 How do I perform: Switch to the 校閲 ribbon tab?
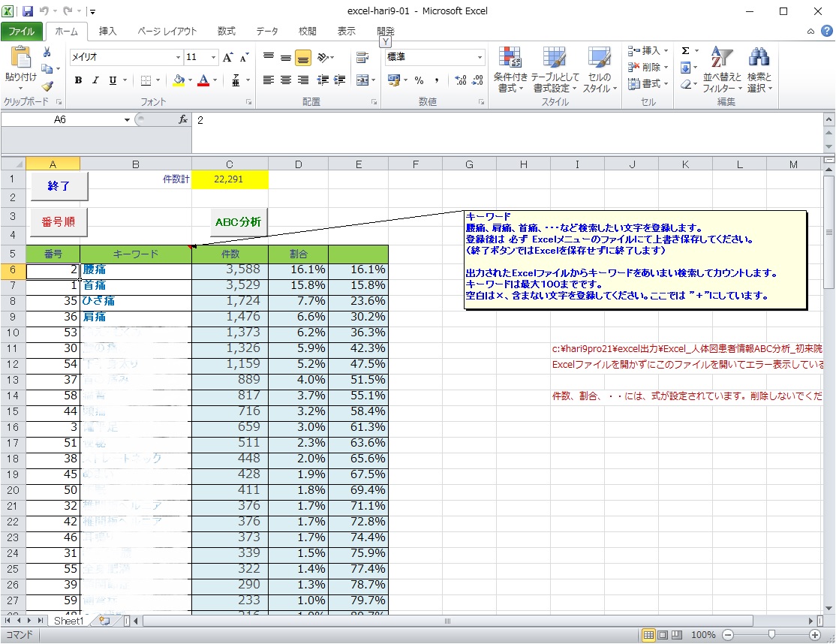pyautogui.click(x=307, y=32)
